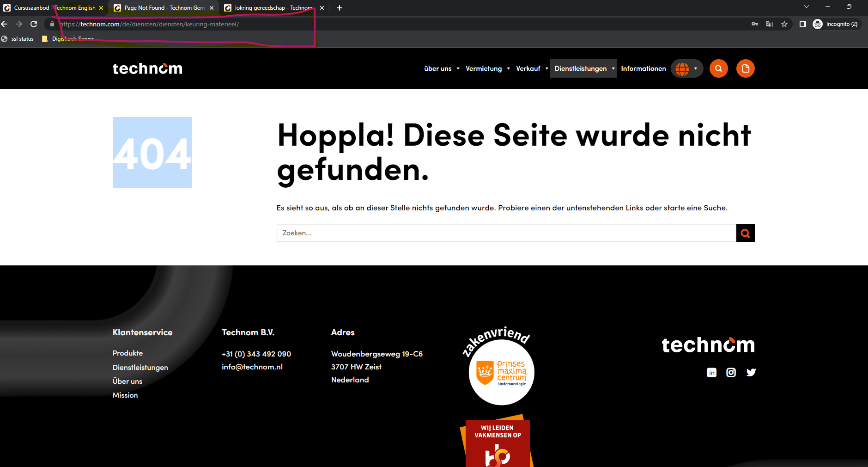
Task: Open Technom LinkedIn icon in footer
Action: click(711, 373)
